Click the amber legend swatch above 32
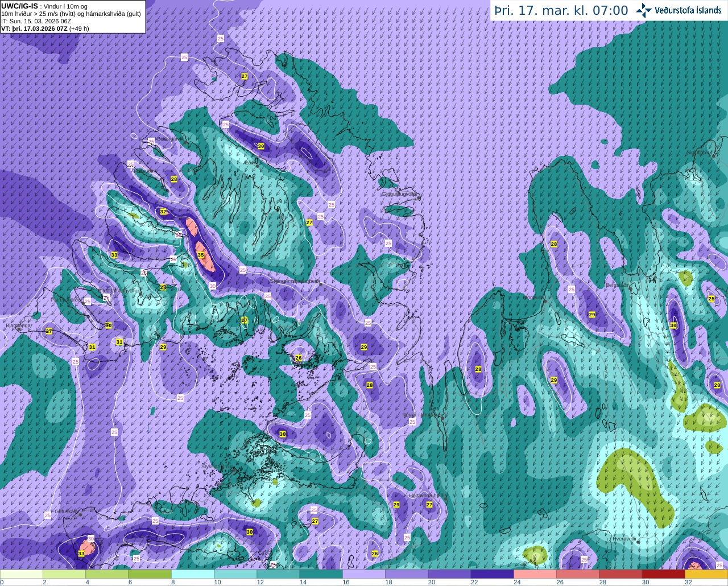Image resolution: width=728 pixels, height=586 pixels. coord(706,573)
